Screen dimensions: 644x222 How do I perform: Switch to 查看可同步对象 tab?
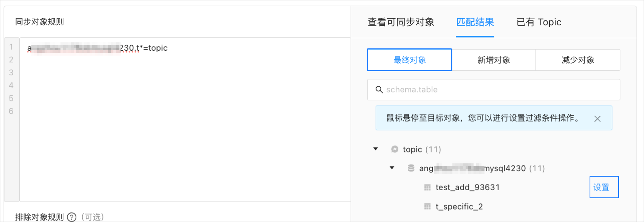401,22
